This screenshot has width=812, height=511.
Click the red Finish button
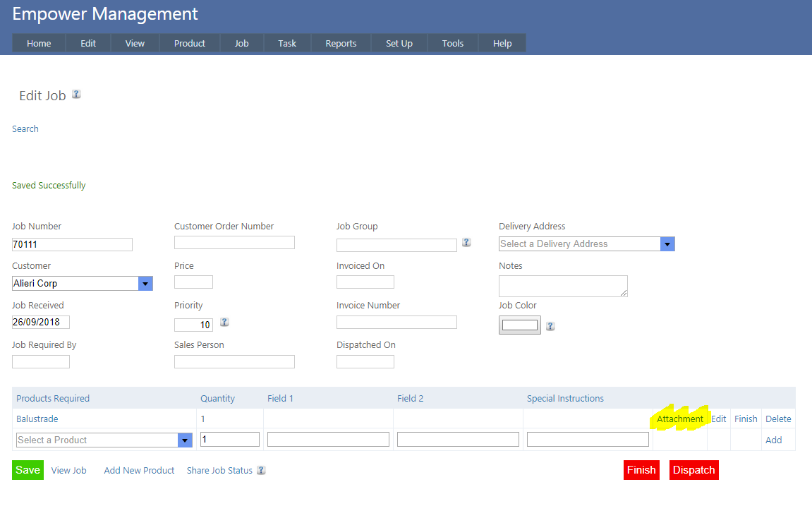pos(641,470)
